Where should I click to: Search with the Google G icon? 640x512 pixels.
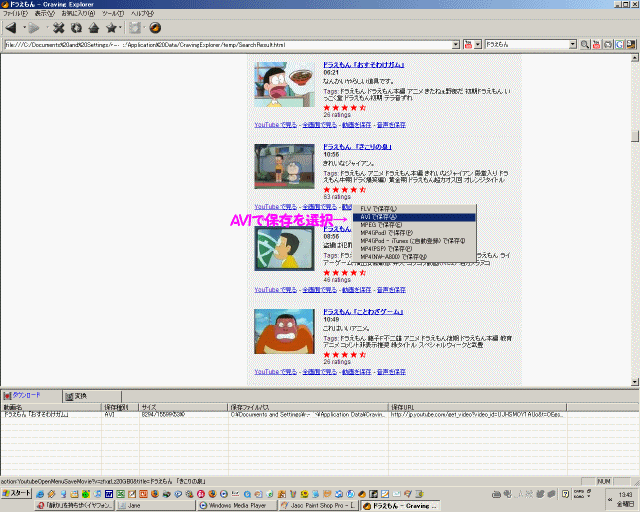pos(620,45)
